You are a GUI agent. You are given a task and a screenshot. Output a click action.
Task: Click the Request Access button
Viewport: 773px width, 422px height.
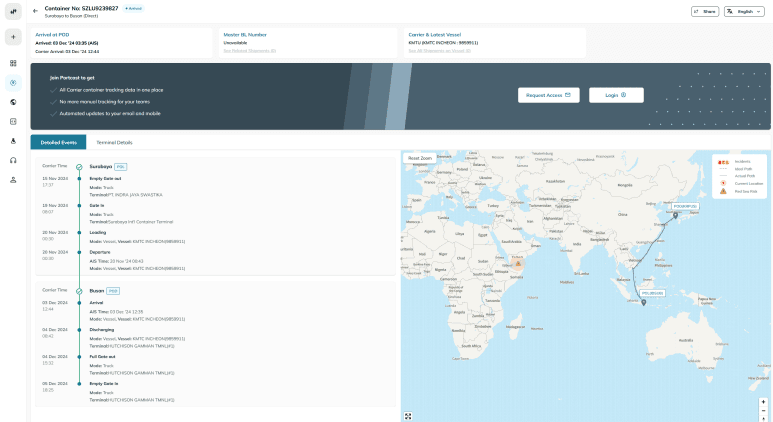548,95
